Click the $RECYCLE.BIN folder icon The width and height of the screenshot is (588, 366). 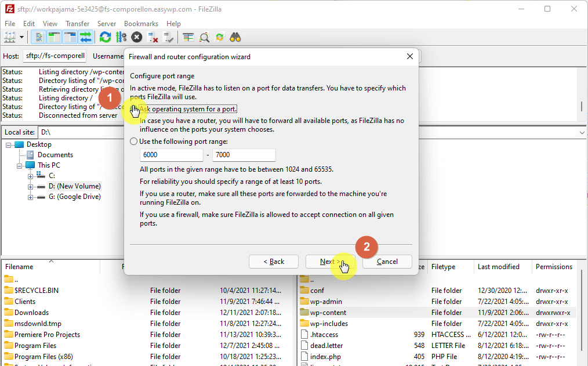pyautogui.click(x=9, y=290)
